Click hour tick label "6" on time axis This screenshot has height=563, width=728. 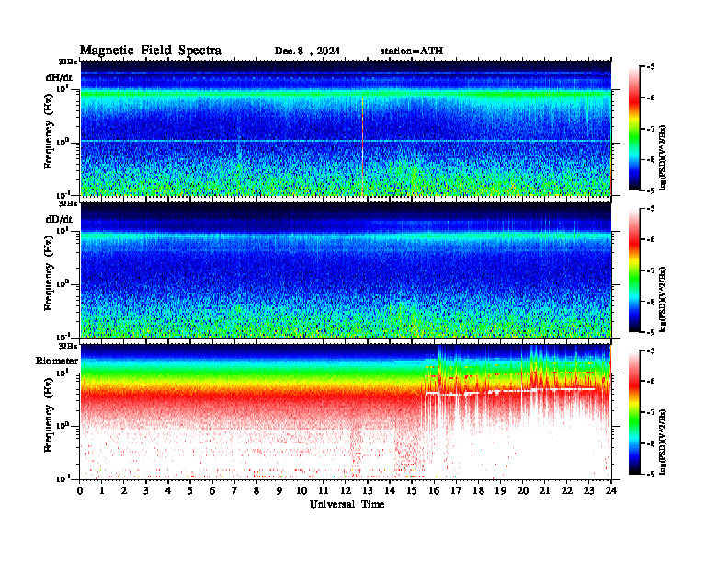[212, 490]
